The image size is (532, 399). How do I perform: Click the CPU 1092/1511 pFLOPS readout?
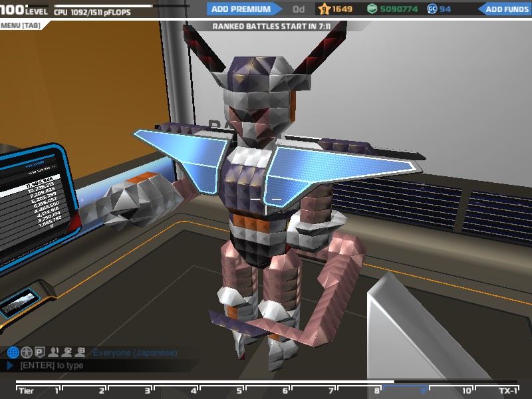[92, 13]
